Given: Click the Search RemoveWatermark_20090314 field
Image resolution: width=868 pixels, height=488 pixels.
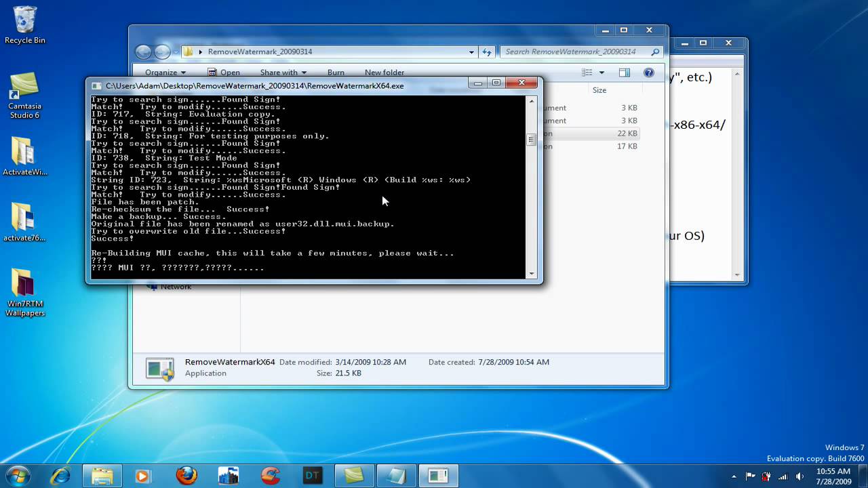Looking at the screenshot, I should coord(576,52).
